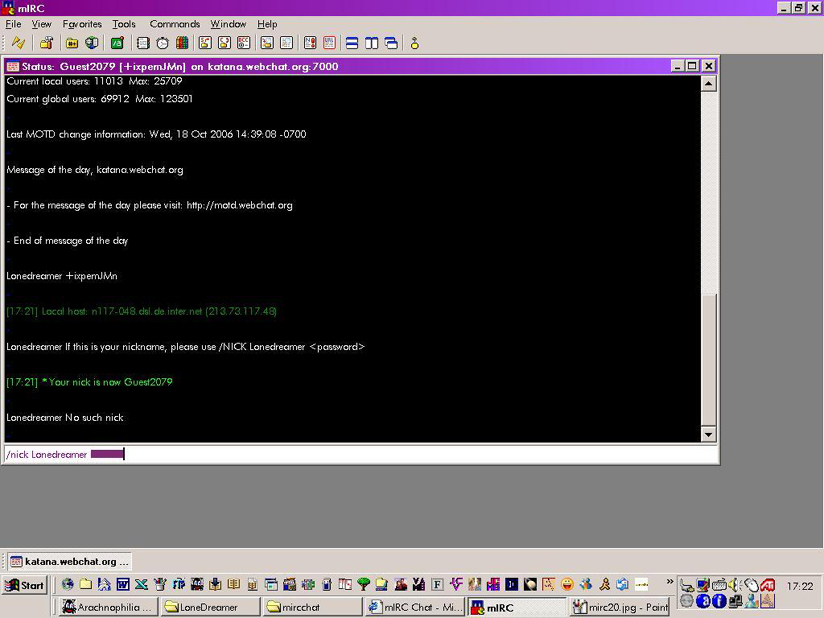Click the DCC Chat toolbar icon
The height and width of the screenshot is (618, 824).
[224, 43]
